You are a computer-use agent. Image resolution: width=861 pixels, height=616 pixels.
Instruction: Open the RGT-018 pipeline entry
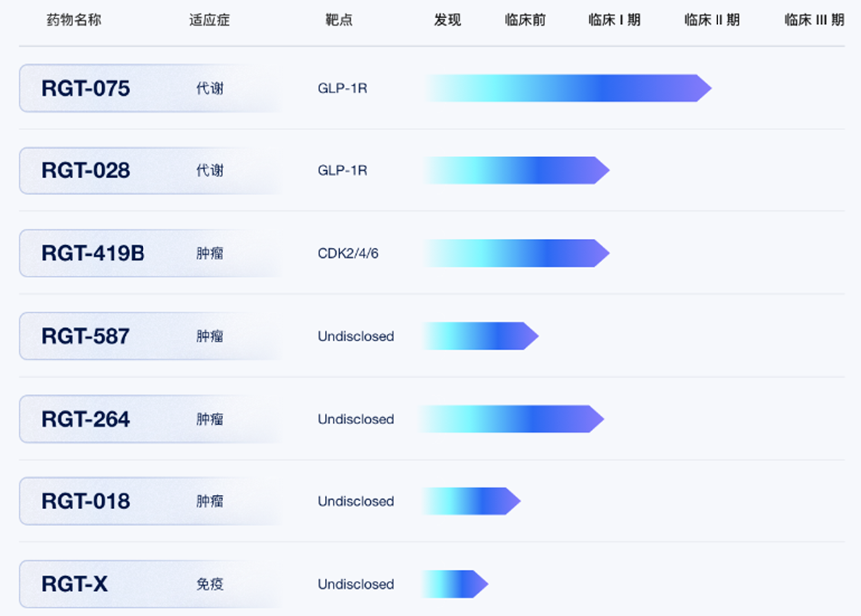coord(86,502)
